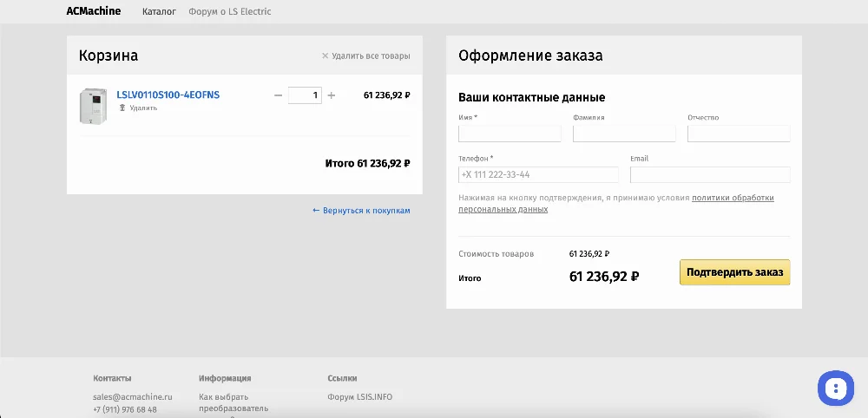Viewport: 868px width, 418px height.
Task: Open the LSLV0110S100-4EOFNS product link
Action: (x=168, y=95)
